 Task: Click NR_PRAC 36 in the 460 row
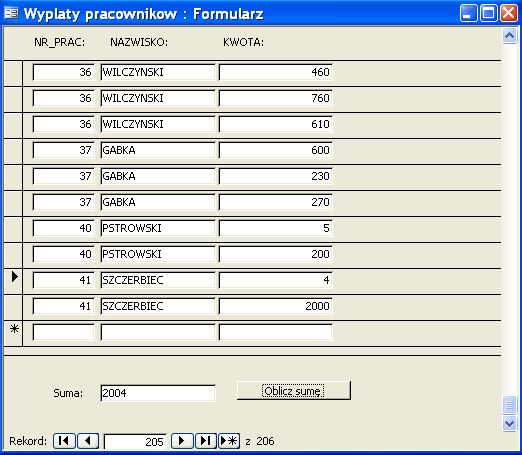pos(64,72)
